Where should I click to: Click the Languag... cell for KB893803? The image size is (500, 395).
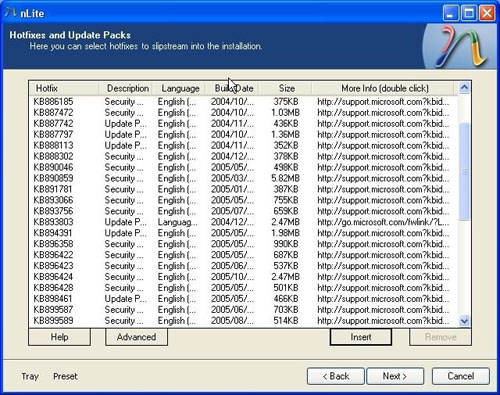[x=177, y=222]
